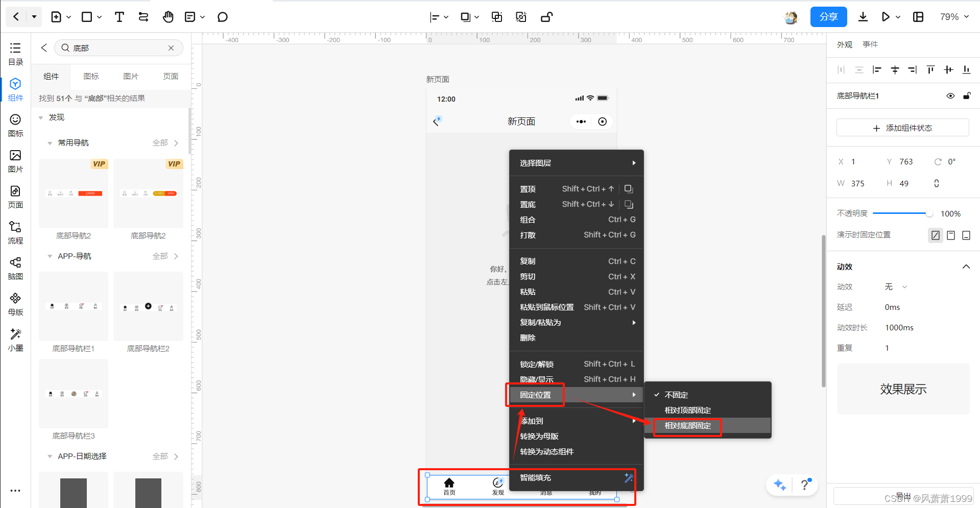Toggle the panel layout icon
The height and width of the screenshot is (508, 980).
point(918,17)
